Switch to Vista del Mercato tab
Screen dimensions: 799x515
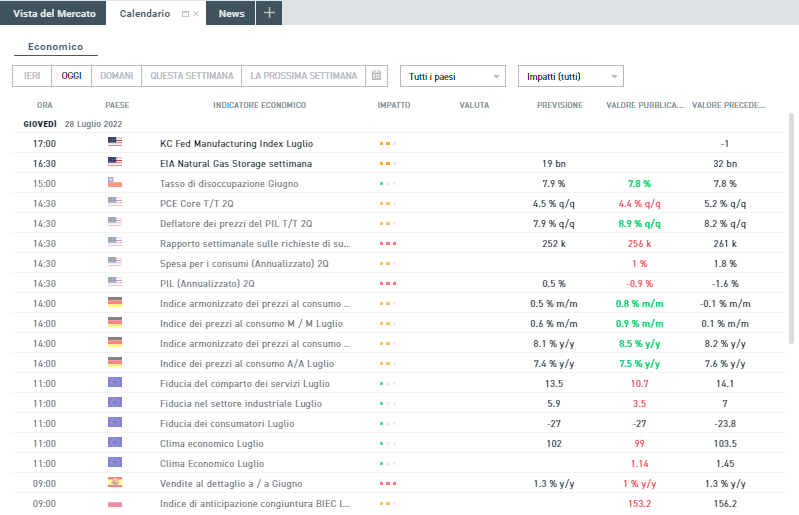(x=54, y=13)
